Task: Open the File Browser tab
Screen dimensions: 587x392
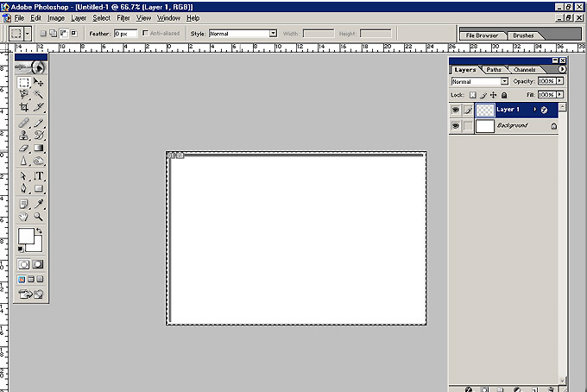Action: point(480,35)
